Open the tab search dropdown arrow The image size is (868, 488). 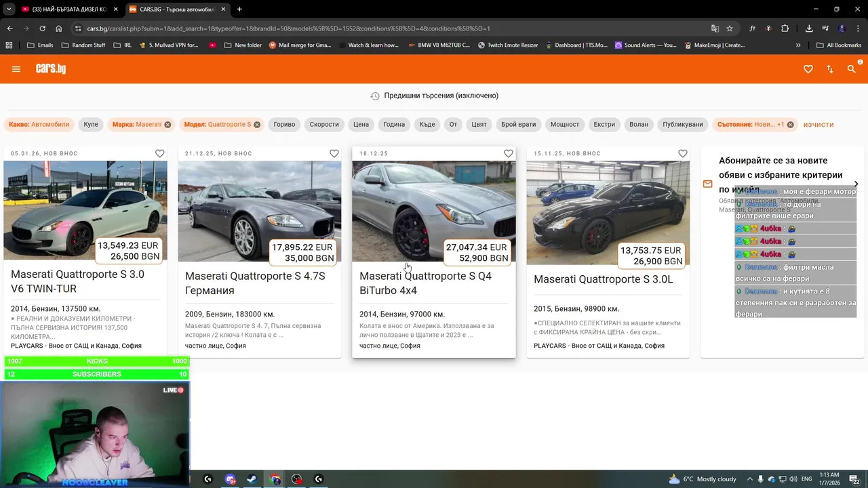click(9, 9)
